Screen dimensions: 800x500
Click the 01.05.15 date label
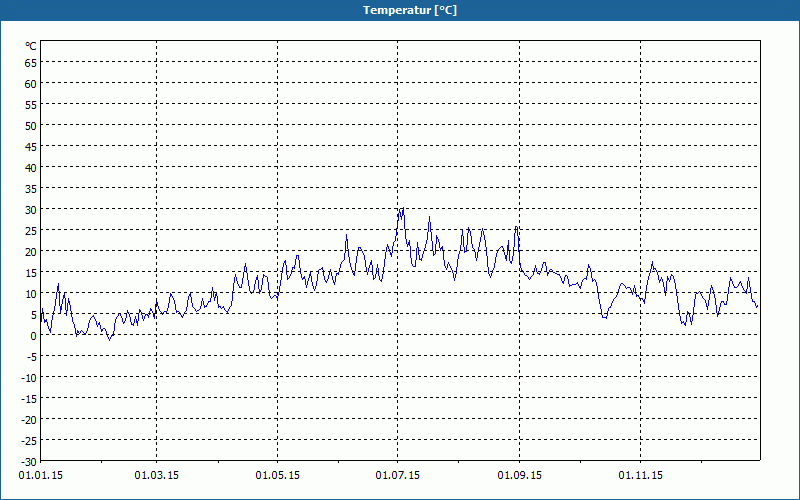[278, 476]
